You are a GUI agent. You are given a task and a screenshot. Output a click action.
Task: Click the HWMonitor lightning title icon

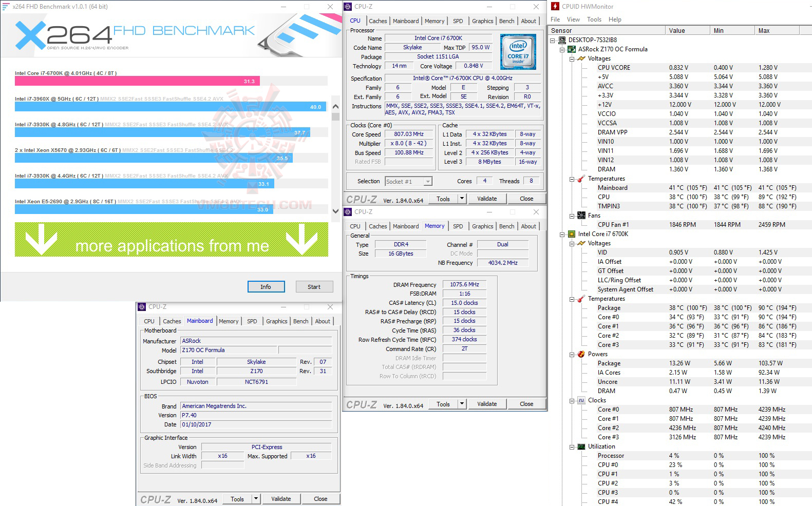point(555,6)
